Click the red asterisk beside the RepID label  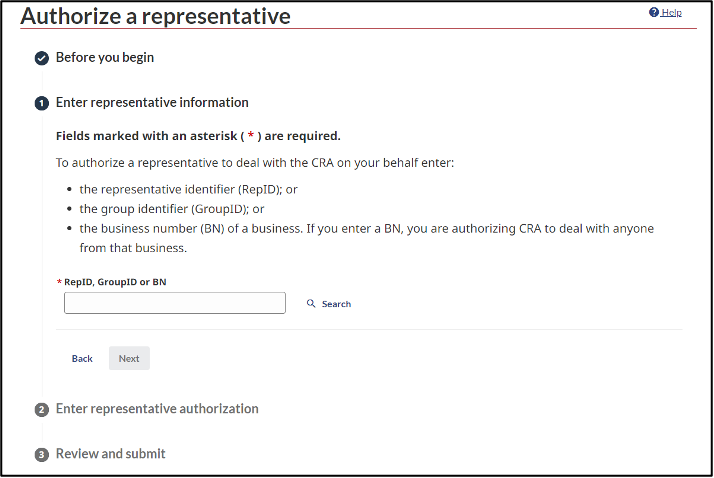point(59,282)
